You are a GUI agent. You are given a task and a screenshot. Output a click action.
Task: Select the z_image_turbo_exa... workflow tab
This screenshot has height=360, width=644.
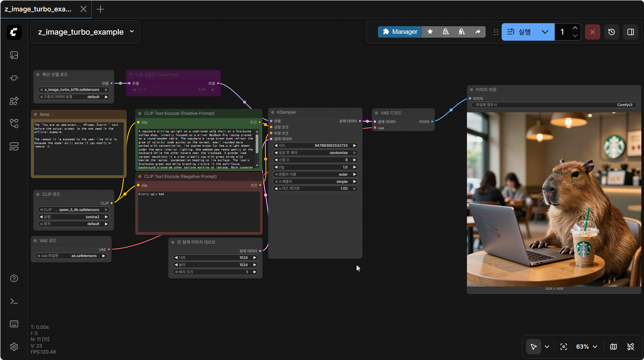(38, 9)
